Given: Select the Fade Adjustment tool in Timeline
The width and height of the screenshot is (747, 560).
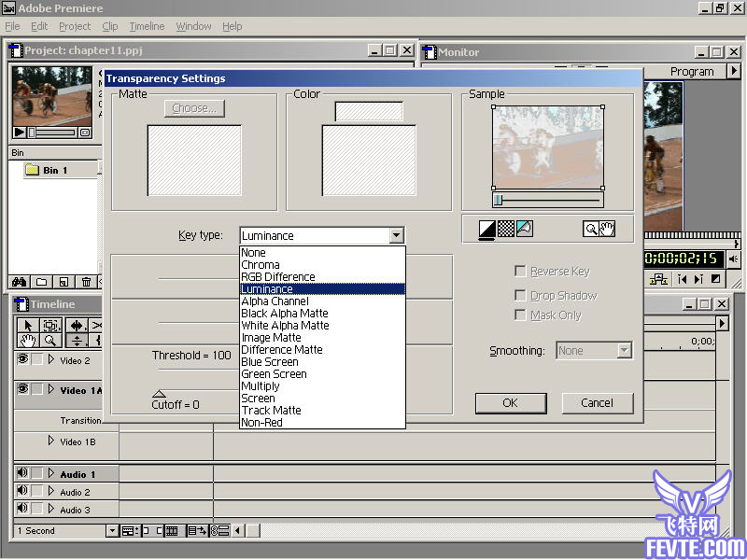Looking at the screenshot, I should 77,341.
